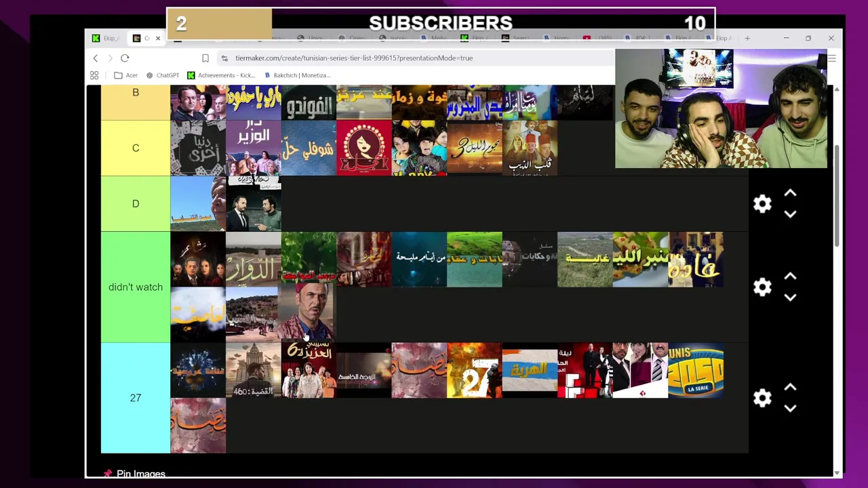Move the 27 tier down
The height and width of the screenshot is (488, 868).
tap(790, 408)
